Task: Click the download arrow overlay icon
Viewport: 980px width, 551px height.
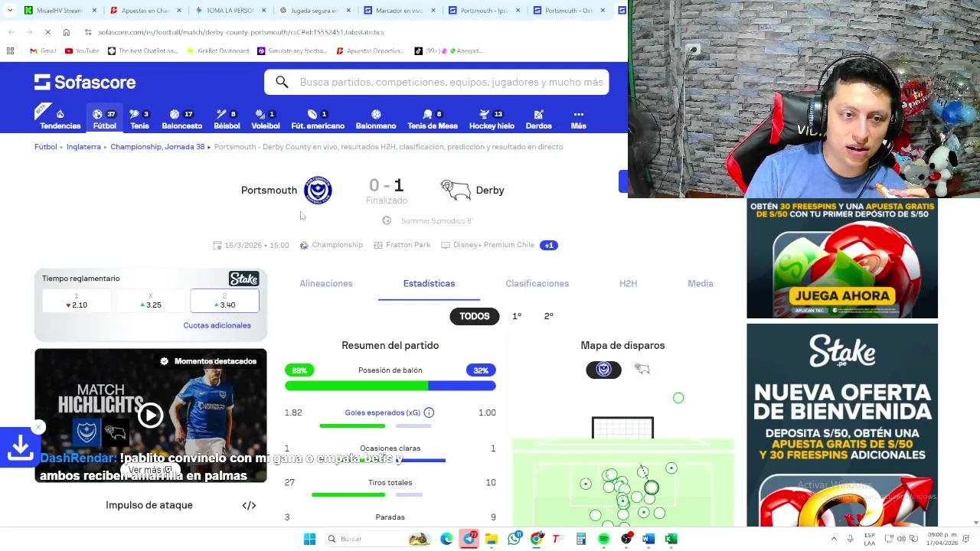Action: coord(19,448)
